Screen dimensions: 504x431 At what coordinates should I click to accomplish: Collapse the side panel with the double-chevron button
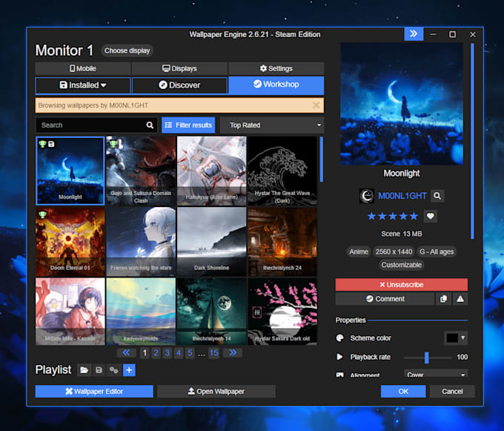coord(413,34)
